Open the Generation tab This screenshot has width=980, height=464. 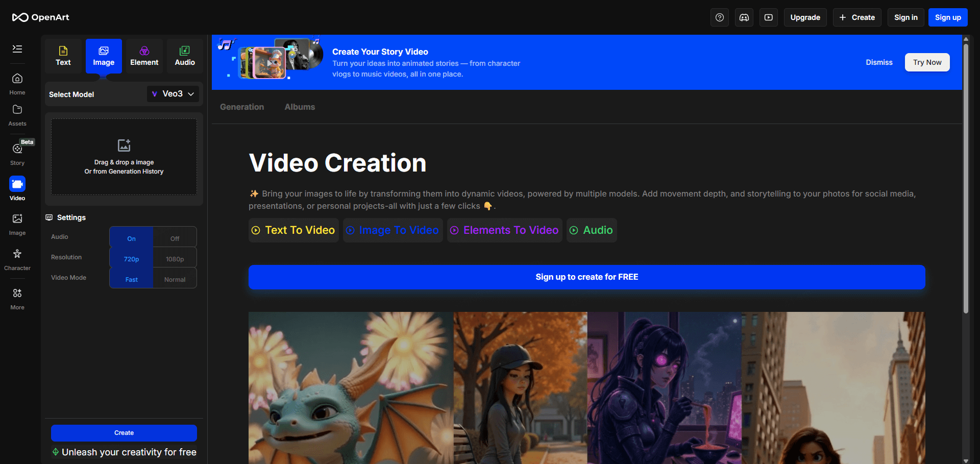pyautogui.click(x=242, y=107)
